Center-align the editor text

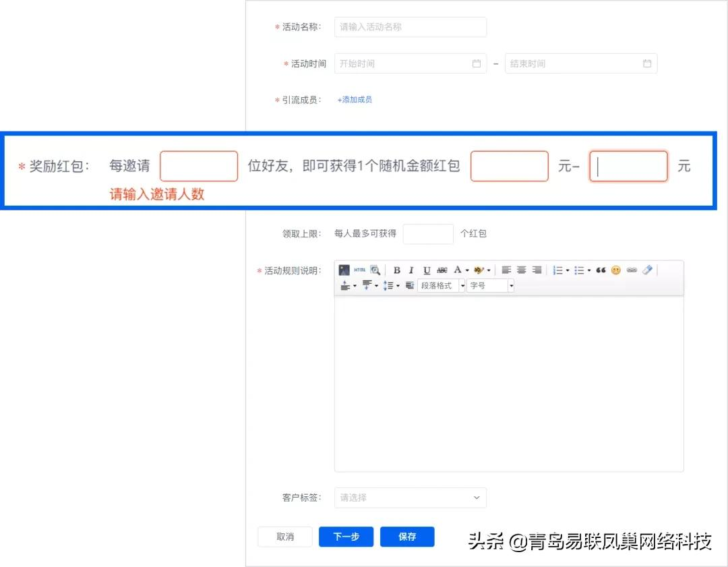click(521, 270)
